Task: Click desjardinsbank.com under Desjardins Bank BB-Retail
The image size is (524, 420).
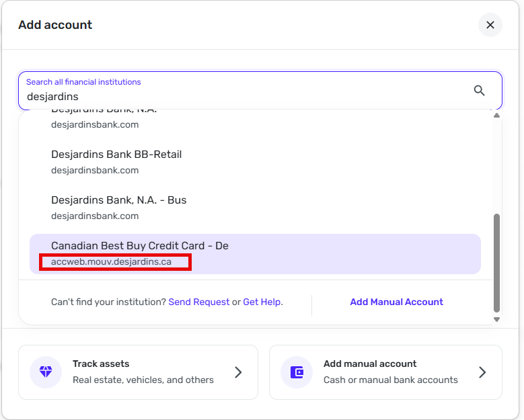Action: pos(95,170)
